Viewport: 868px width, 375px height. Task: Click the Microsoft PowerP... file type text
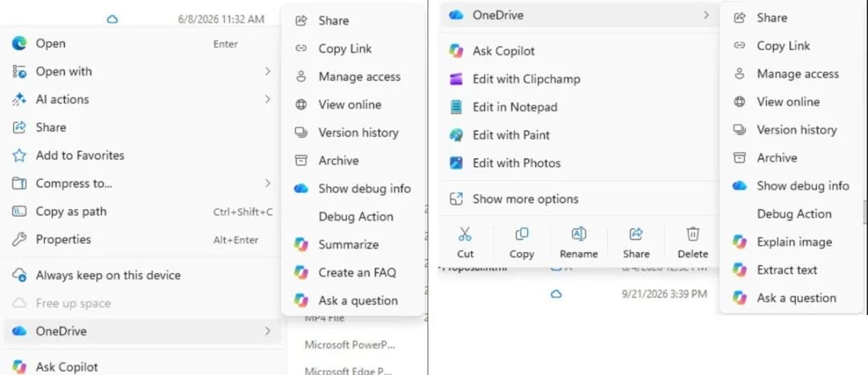[x=350, y=345]
